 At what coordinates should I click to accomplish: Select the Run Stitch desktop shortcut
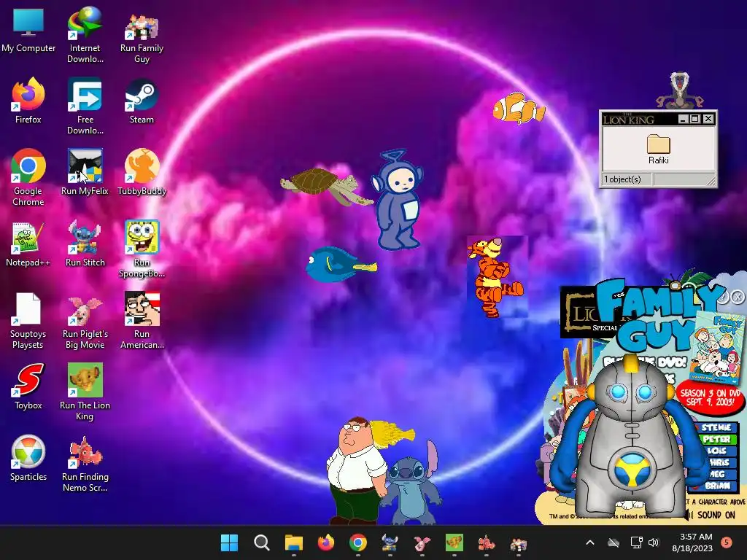[85, 244]
